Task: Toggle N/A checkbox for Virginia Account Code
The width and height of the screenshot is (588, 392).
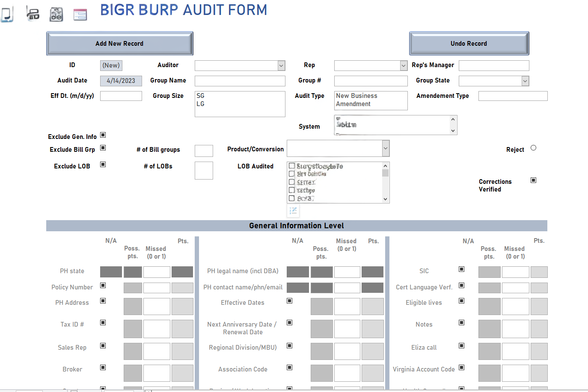Action: tap(462, 368)
